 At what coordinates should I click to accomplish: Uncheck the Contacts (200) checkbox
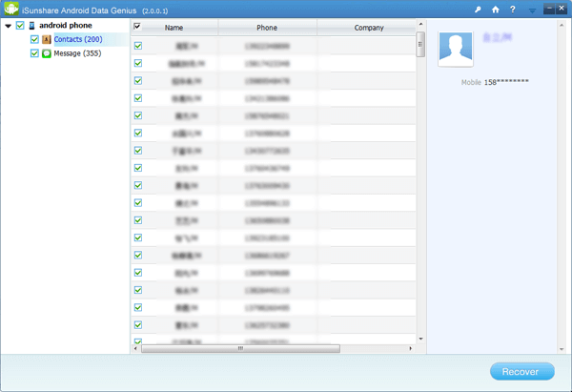point(34,39)
